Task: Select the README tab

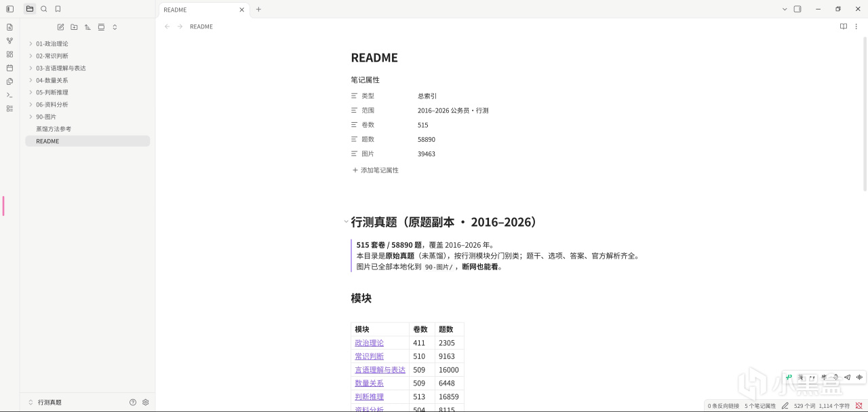Action: point(204,10)
